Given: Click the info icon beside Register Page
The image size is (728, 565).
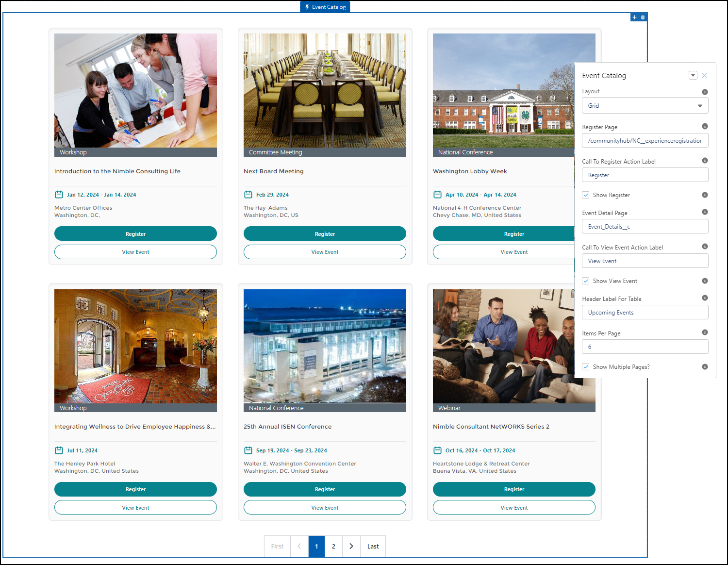Looking at the screenshot, I should tap(705, 126).
